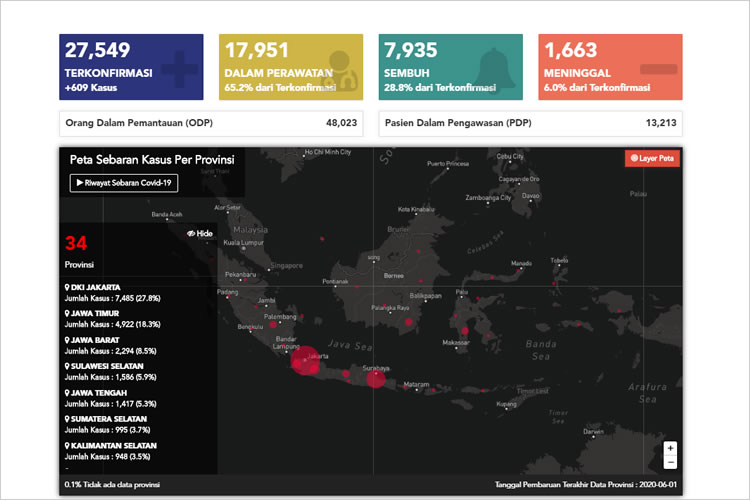750x500 pixels.
Task: Click the pin icon beside Jawa Timur
Action: coord(67,313)
